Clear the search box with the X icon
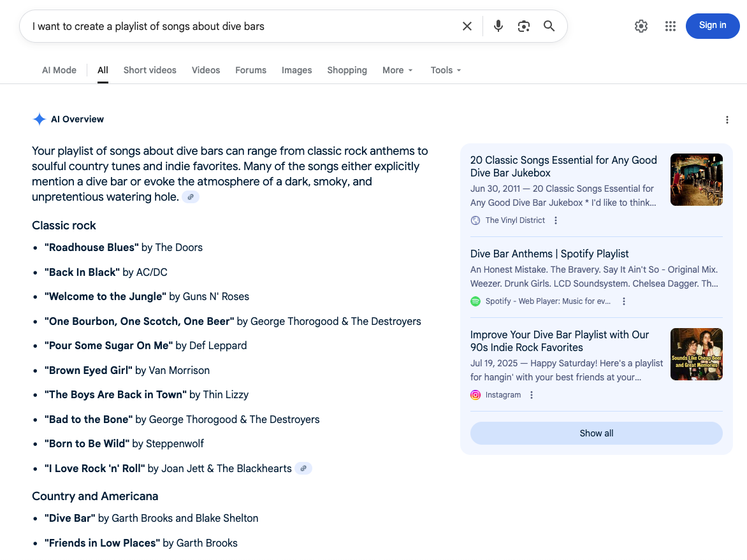747x560 pixels. [467, 26]
